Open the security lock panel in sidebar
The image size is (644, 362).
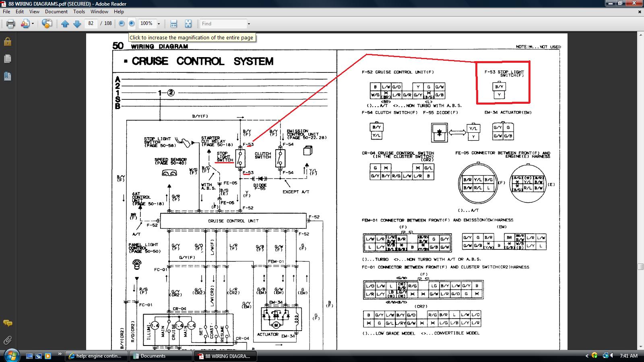click(x=7, y=42)
